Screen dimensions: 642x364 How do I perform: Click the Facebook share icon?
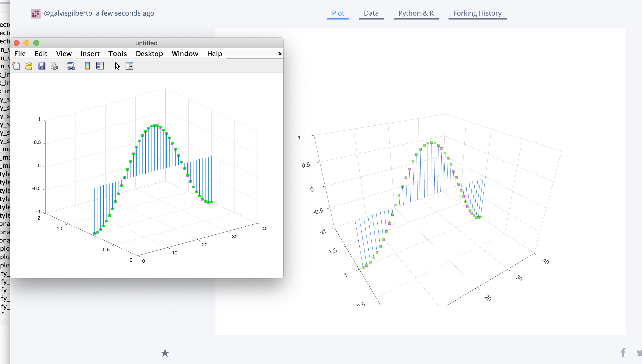click(x=623, y=353)
